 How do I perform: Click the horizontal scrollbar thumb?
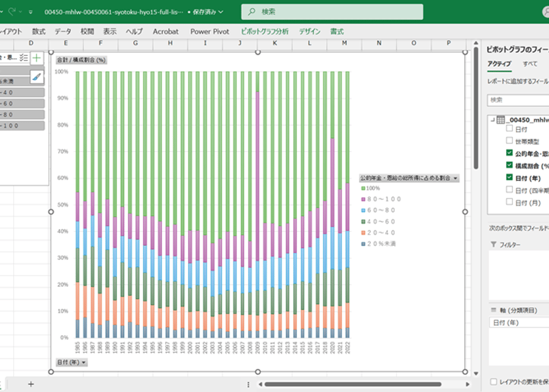click(352, 384)
